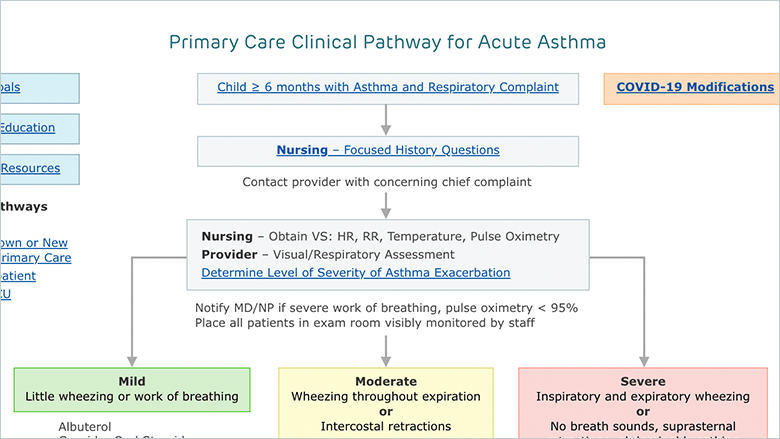Open COVID-19 Modifications link
This screenshot has height=439, width=780.
point(695,87)
